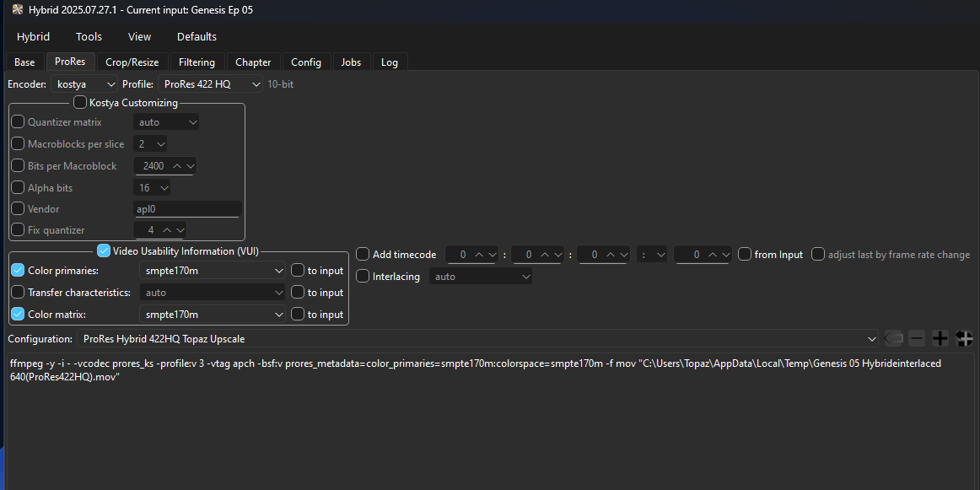This screenshot has height=490, width=980.
Task: Enable the Kostya Customizing checkbox
Action: pyautogui.click(x=80, y=103)
